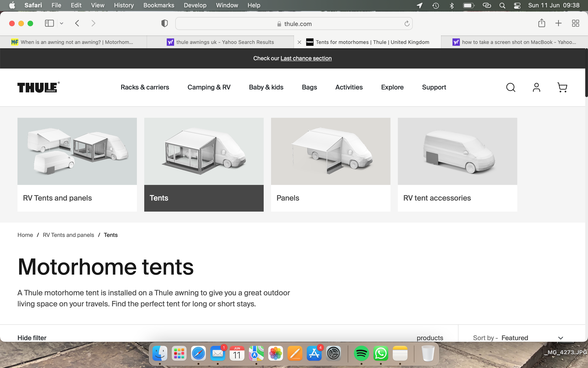
Task: Open the Trash in the Dock
Action: pos(428,354)
